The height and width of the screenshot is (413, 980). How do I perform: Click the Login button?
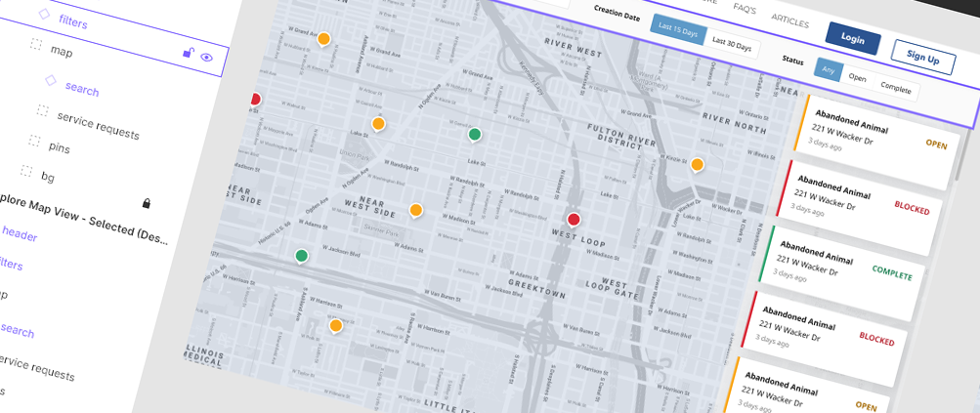[853, 38]
